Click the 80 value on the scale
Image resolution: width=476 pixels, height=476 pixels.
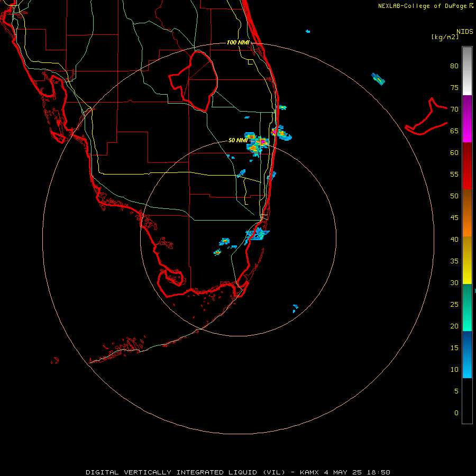point(454,66)
